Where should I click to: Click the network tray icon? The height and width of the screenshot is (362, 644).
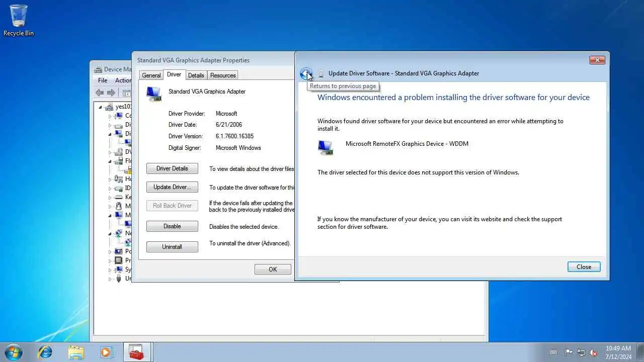click(x=581, y=352)
